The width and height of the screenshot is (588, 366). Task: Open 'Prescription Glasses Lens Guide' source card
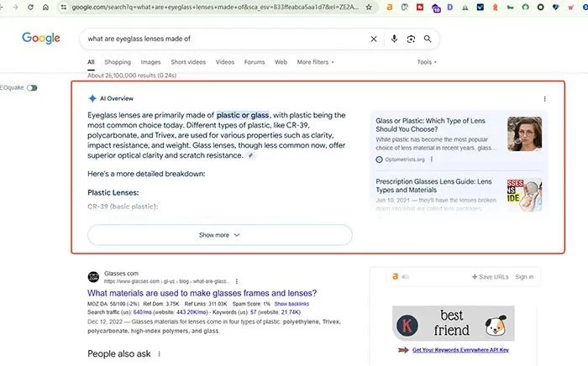pos(433,186)
